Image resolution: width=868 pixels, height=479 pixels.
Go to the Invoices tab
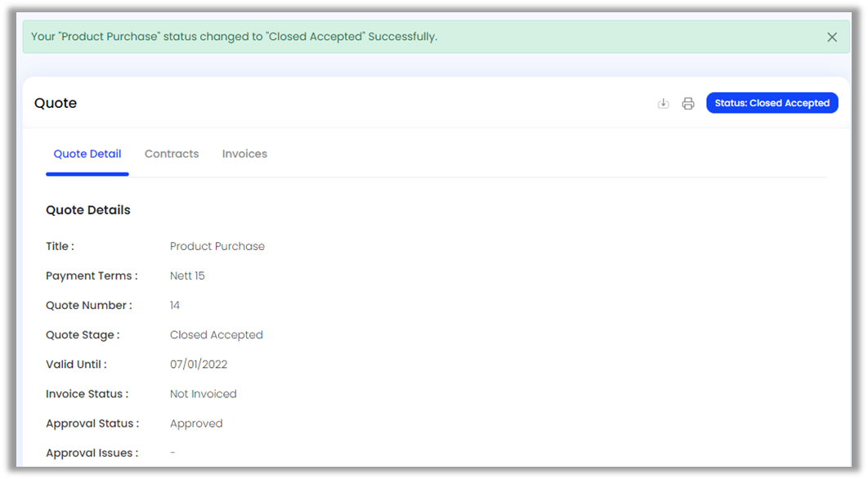click(244, 154)
